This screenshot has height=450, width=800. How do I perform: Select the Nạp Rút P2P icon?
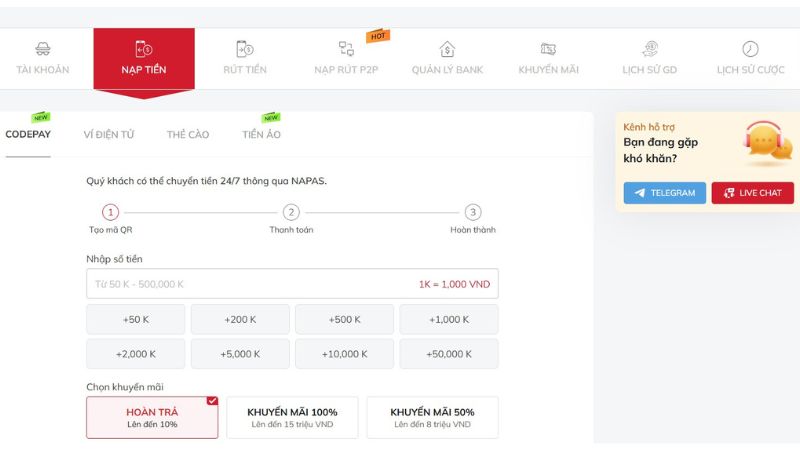pyautogui.click(x=346, y=49)
